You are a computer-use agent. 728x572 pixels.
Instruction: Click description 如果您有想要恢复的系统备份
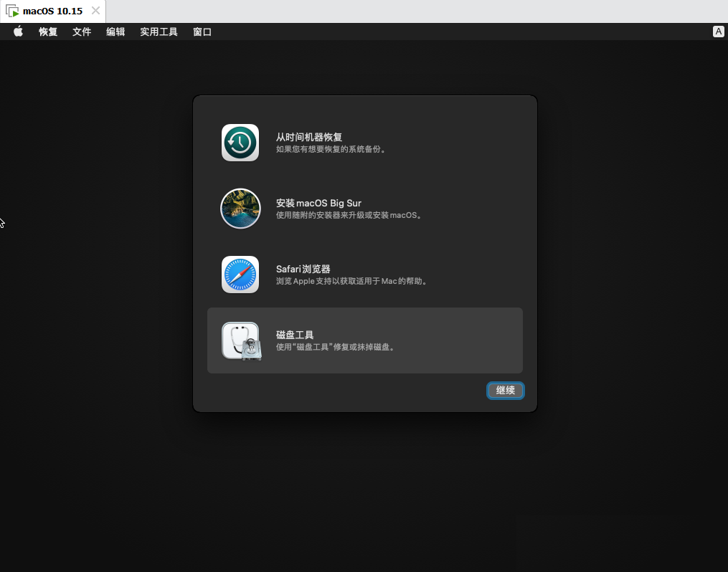click(x=331, y=149)
